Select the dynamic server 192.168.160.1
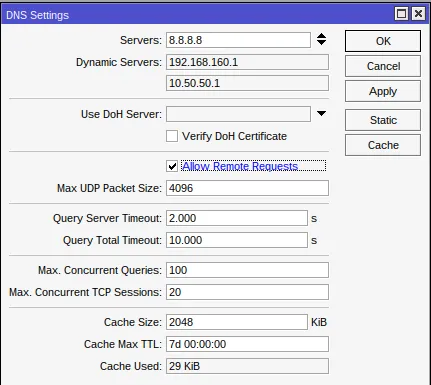431x385 pixels. click(x=247, y=62)
